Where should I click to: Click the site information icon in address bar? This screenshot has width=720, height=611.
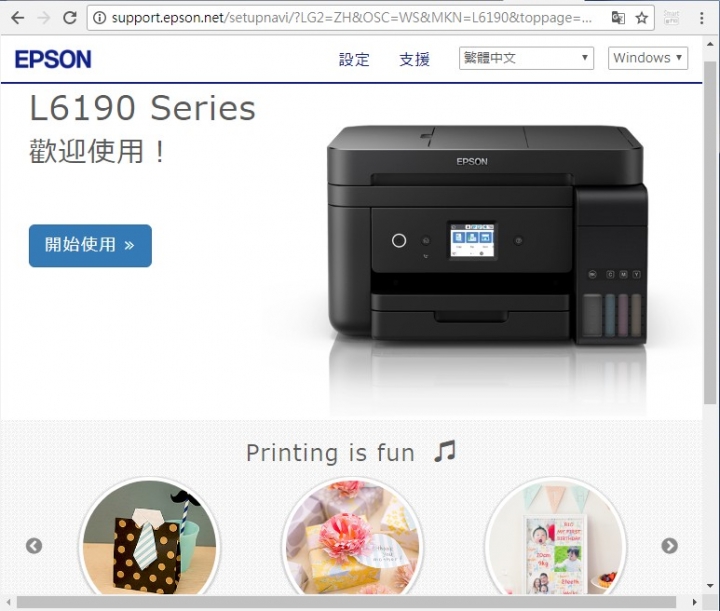pos(99,18)
